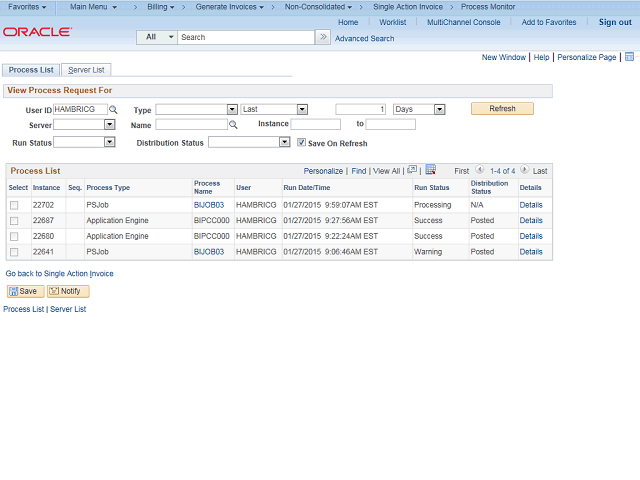The height and width of the screenshot is (480, 640).
Task: Open the process Name lookup magnifier
Action: 233,125
